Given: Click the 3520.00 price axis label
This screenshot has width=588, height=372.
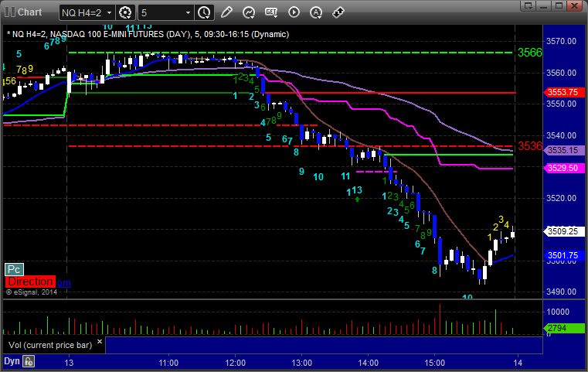Looking at the screenshot, I should [x=562, y=198].
